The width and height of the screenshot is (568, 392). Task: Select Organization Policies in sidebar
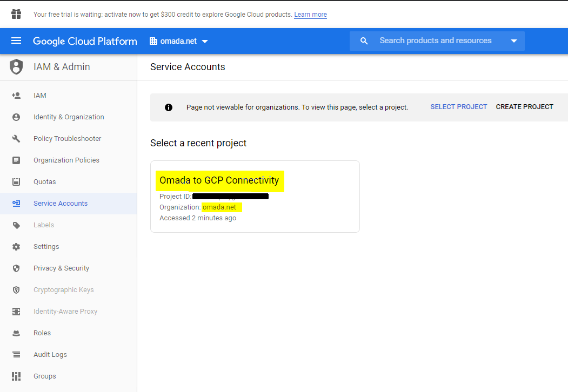tap(69, 160)
